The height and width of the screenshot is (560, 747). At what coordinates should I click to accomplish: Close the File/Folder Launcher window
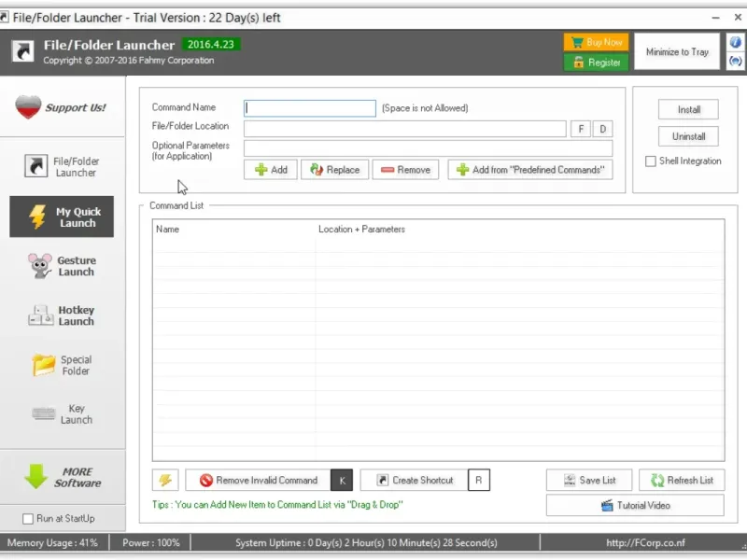[738, 17]
